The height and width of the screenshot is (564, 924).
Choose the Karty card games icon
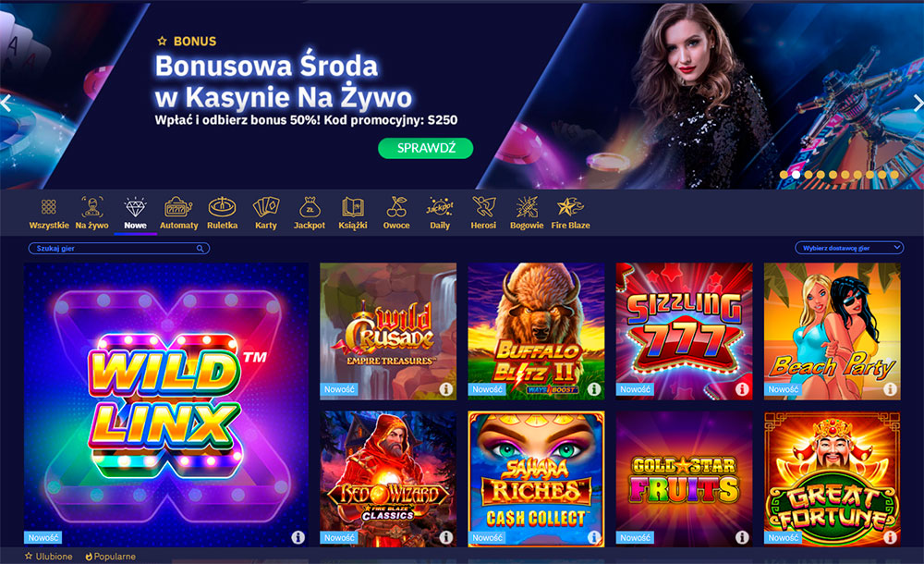[x=266, y=214]
